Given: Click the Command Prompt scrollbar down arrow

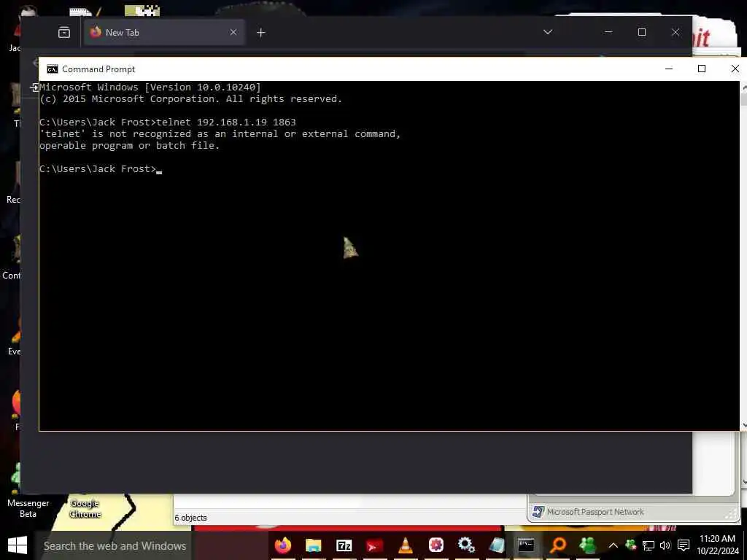Looking at the screenshot, I should tap(743, 425).
